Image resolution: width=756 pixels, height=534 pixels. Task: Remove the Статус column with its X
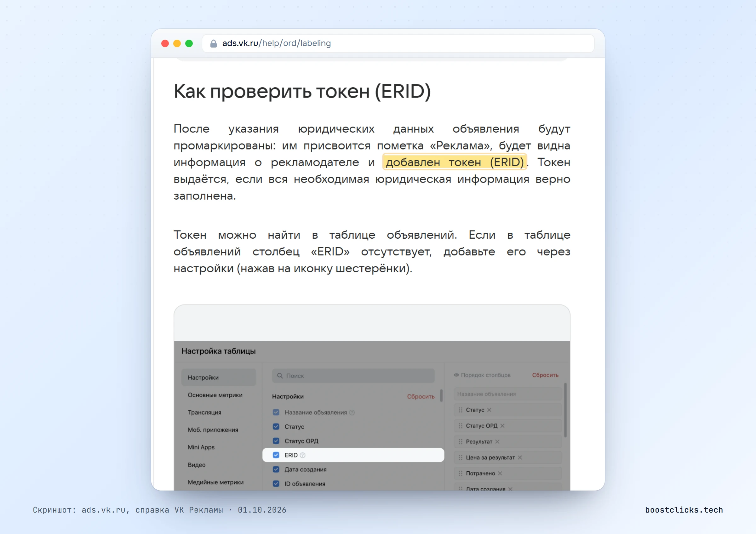[489, 410]
